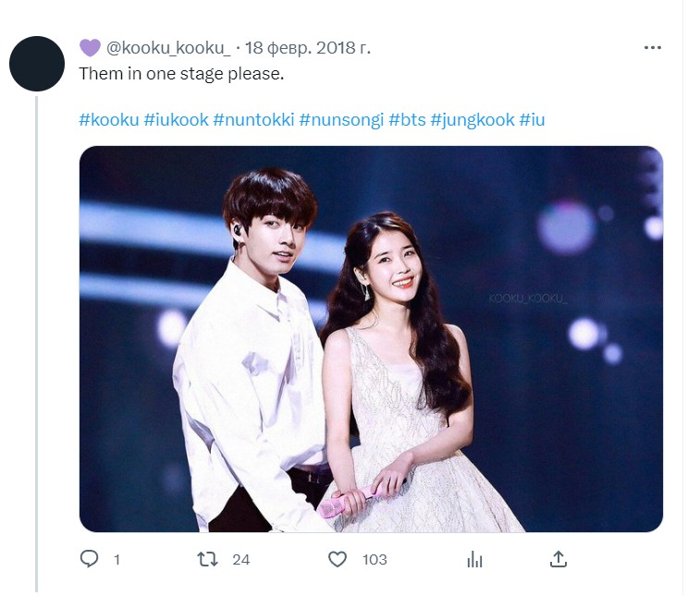Screen dimensions: 700x596
Task: Click the retweet arrows icon
Action: (x=207, y=559)
